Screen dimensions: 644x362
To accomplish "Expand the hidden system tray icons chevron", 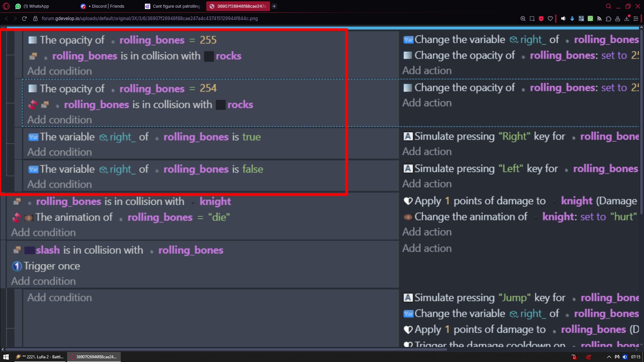I will click(x=609, y=357).
